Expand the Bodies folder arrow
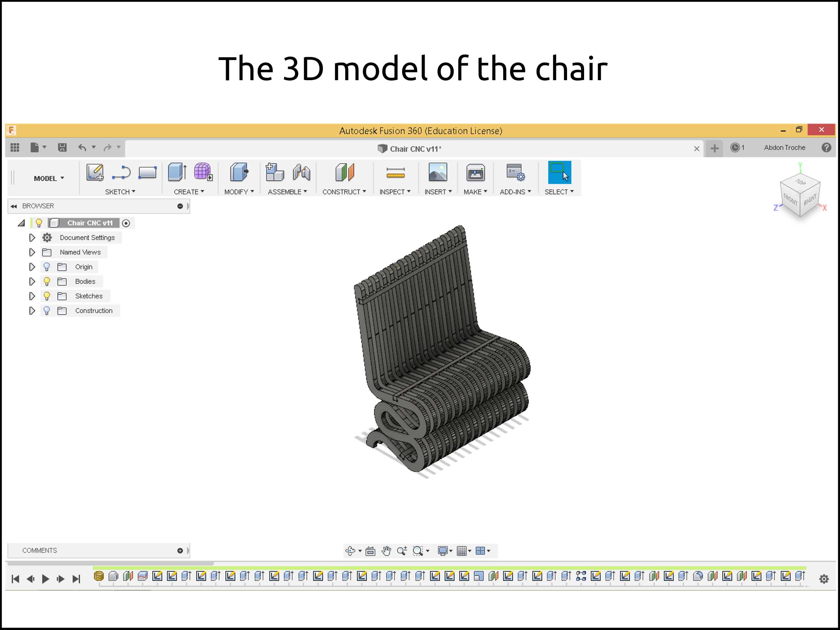The width and height of the screenshot is (840, 630). (32, 281)
